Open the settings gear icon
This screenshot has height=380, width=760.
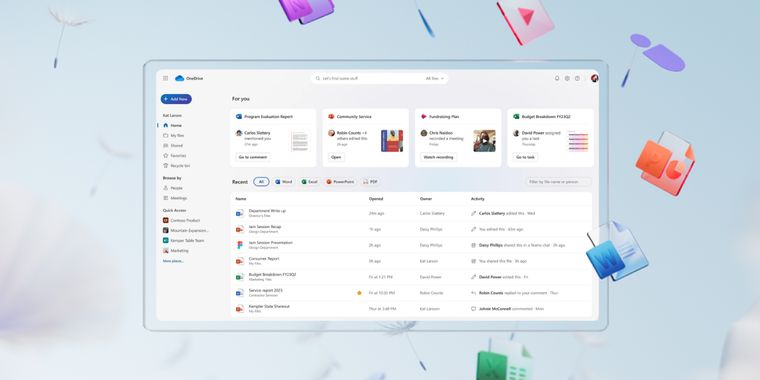point(567,78)
